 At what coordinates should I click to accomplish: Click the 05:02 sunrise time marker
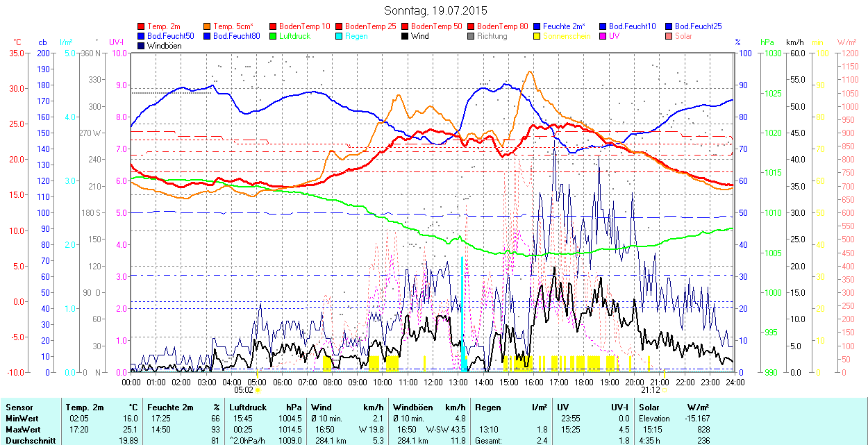[x=244, y=390]
